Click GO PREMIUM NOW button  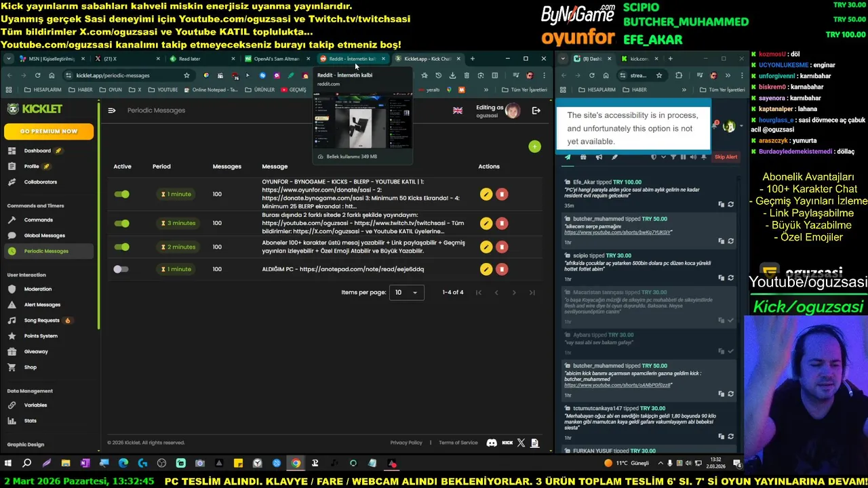(49, 131)
